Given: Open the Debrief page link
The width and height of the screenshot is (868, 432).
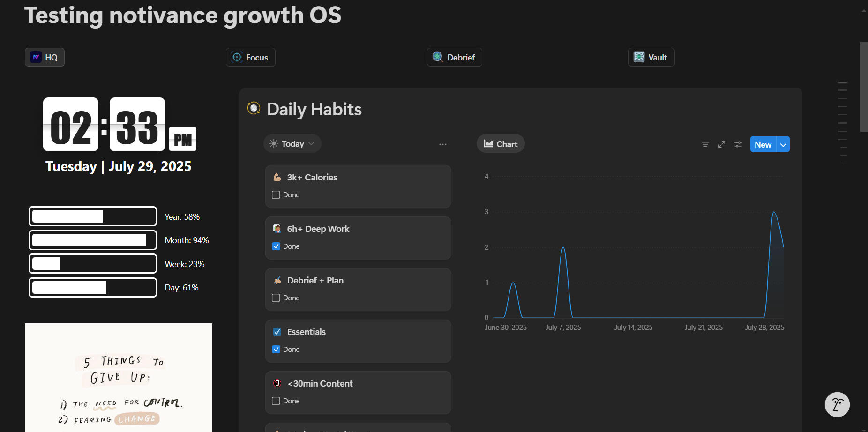Looking at the screenshot, I should (x=454, y=57).
